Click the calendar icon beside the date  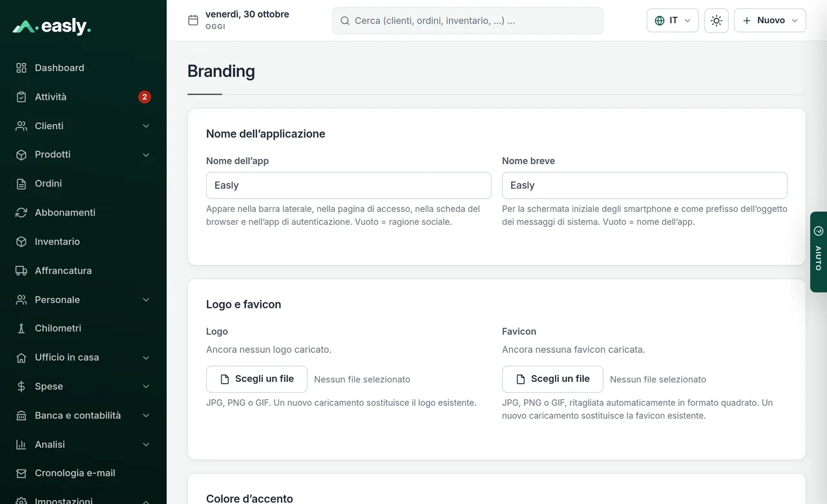(x=193, y=20)
